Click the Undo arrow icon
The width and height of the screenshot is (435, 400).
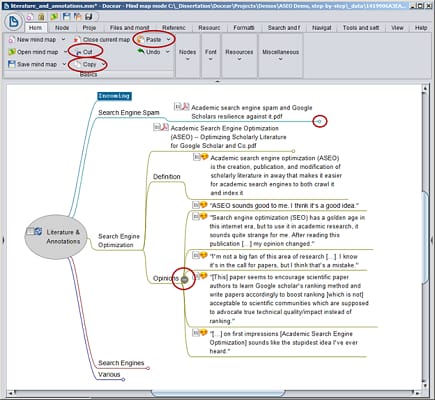[141, 52]
